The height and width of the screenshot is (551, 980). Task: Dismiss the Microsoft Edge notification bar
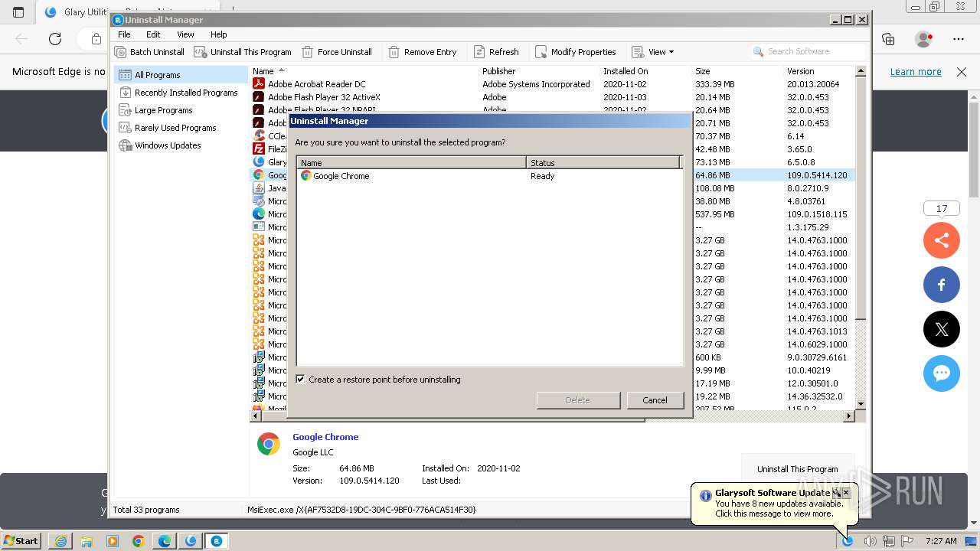click(x=962, y=72)
